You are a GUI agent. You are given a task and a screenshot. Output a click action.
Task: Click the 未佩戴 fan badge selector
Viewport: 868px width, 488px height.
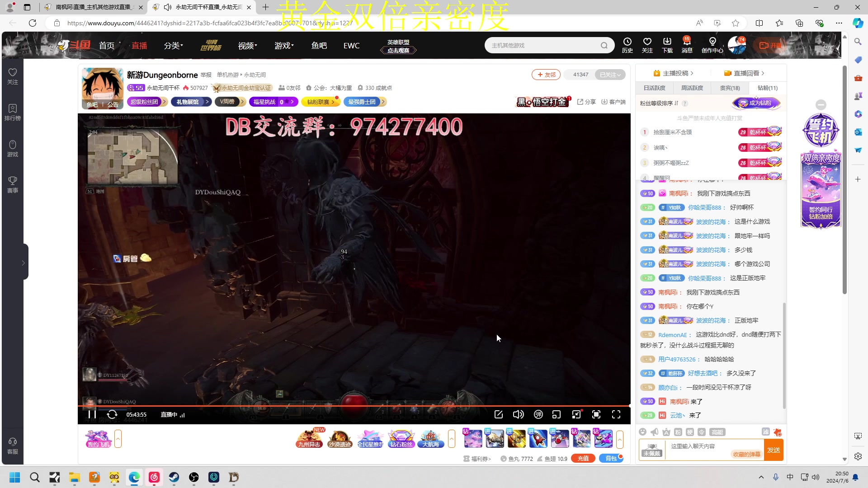click(652, 450)
